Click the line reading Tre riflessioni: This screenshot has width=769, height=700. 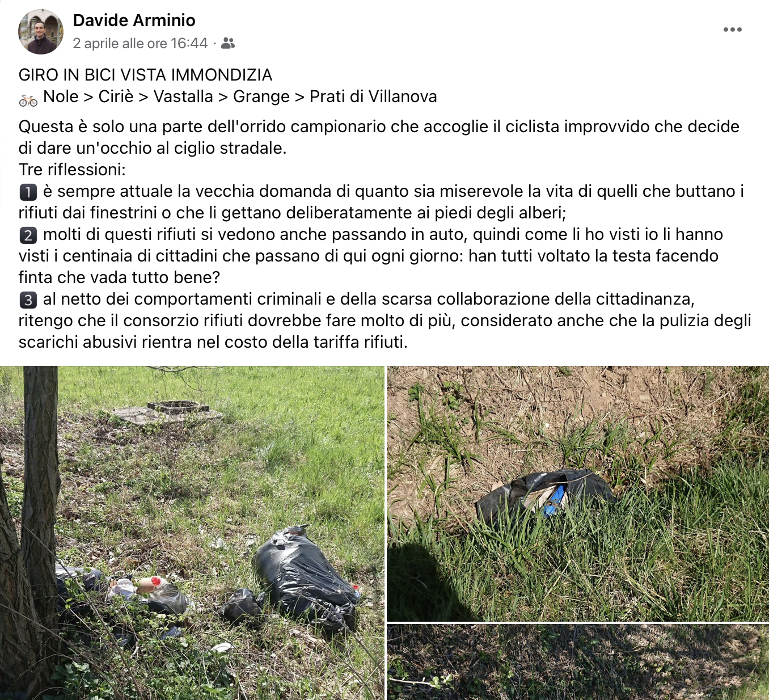pyautogui.click(x=72, y=170)
